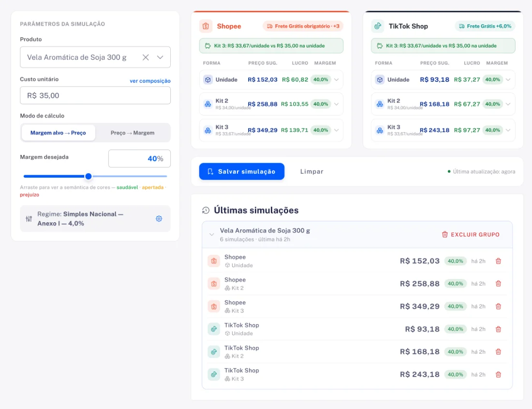Delete the Shopee Unidade R$ 152,03 simulation
This screenshot has width=532, height=409.
499,261
